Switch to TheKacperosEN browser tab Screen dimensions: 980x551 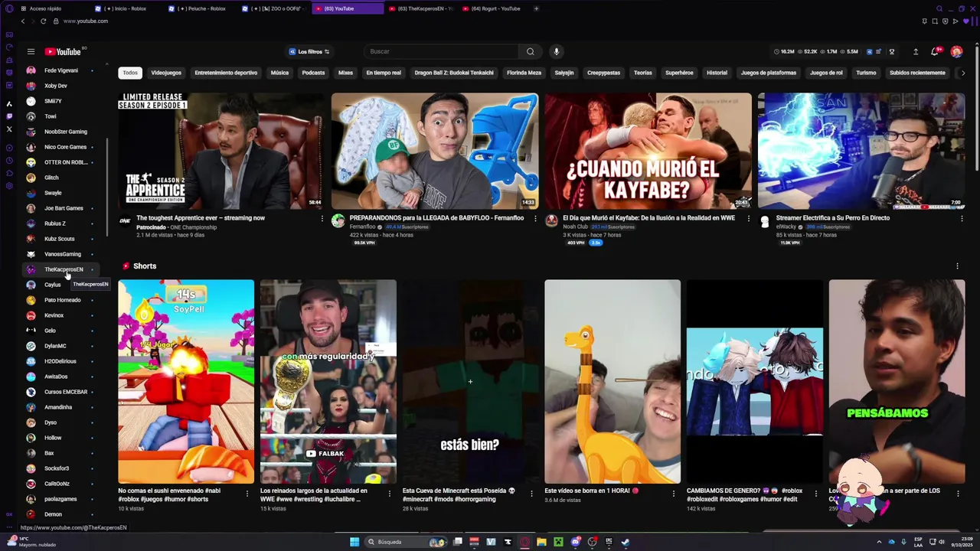click(x=421, y=8)
